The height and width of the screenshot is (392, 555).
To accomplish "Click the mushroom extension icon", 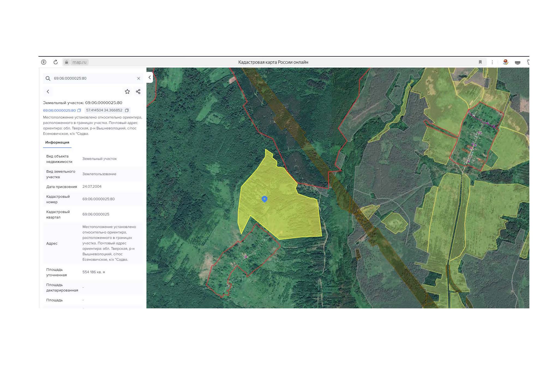I will pyautogui.click(x=506, y=62).
